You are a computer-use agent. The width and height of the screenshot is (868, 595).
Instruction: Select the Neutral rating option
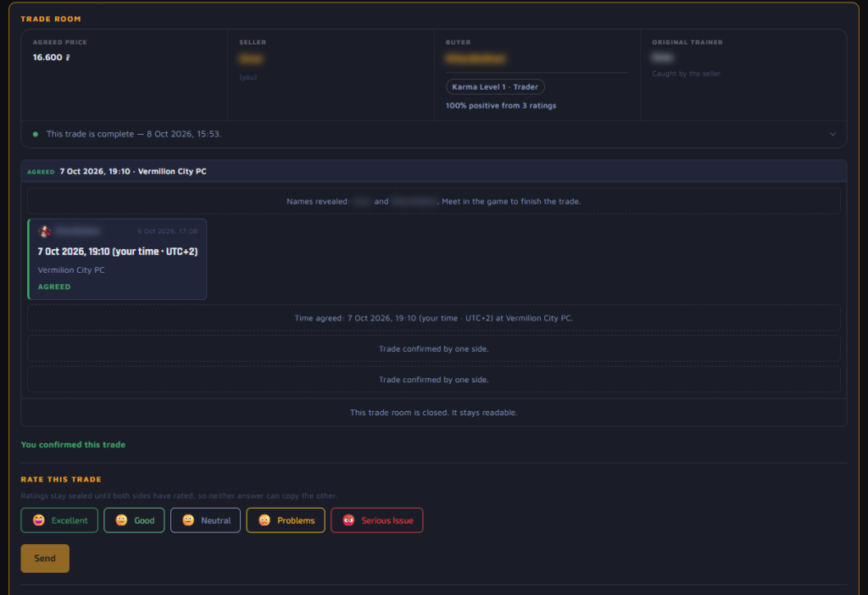click(x=205, y=520)
